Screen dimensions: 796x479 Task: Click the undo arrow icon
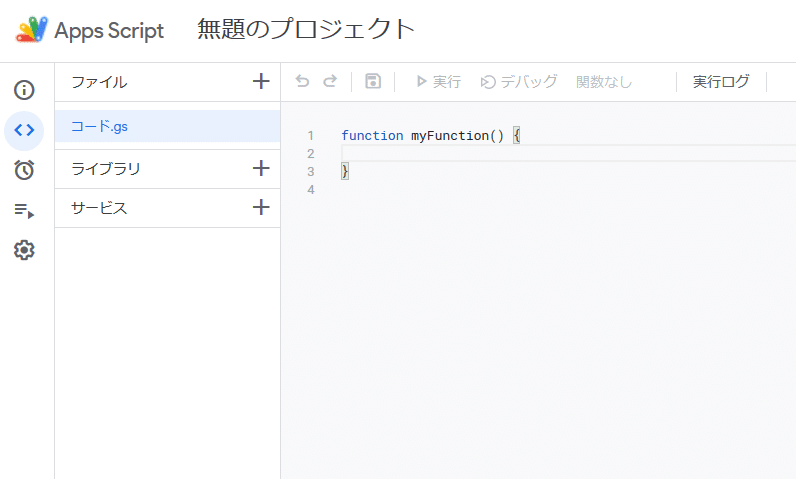tap(303, 81)
